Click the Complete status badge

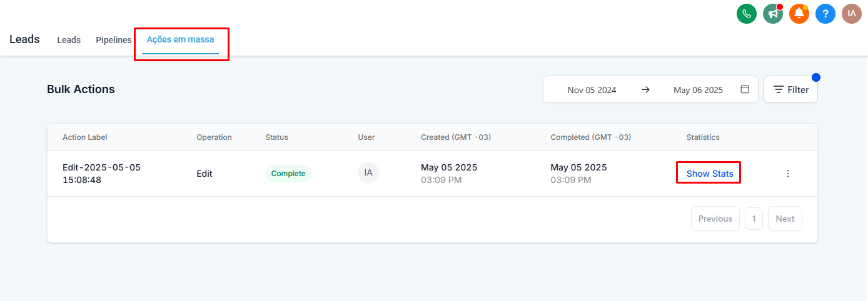288,174
